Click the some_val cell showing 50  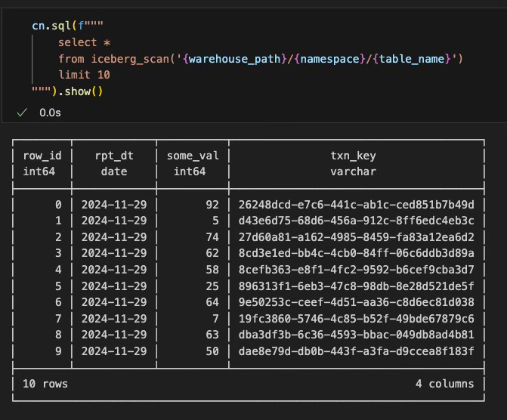tap(212, 351)
